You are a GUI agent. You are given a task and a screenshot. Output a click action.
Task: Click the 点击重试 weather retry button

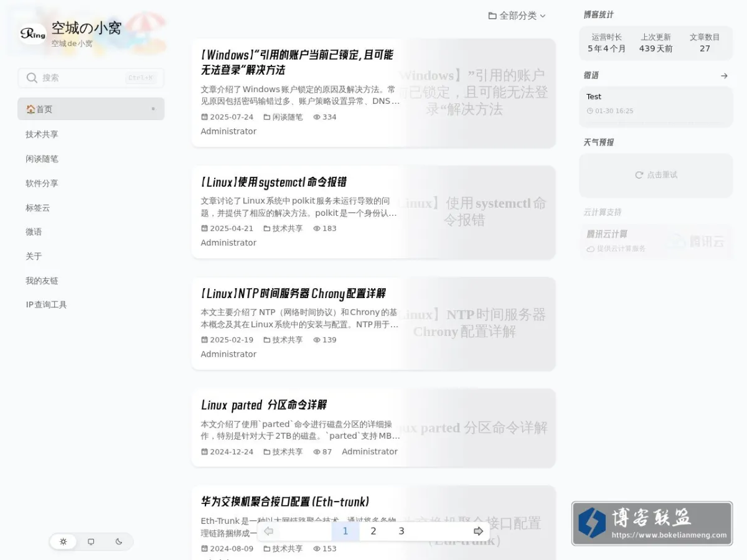[656, 175]
